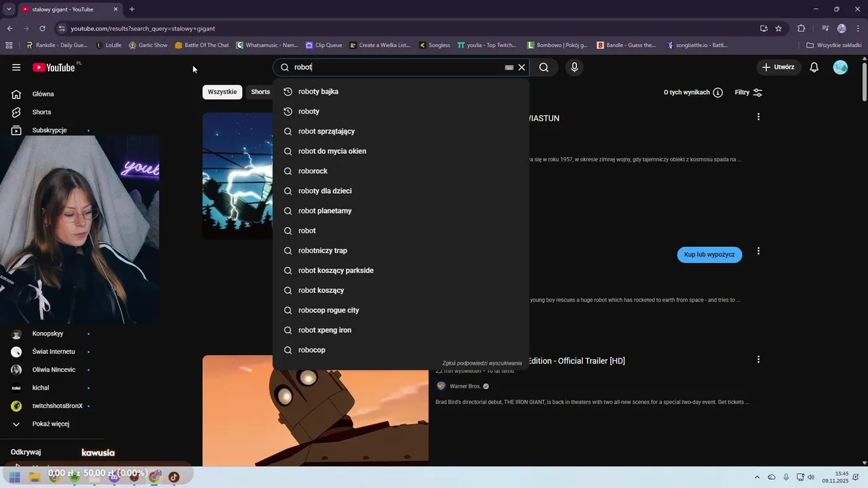Open Iron Giant robot face thumbnail
This screenshot has width=868, height=488.
pos(315,411)
